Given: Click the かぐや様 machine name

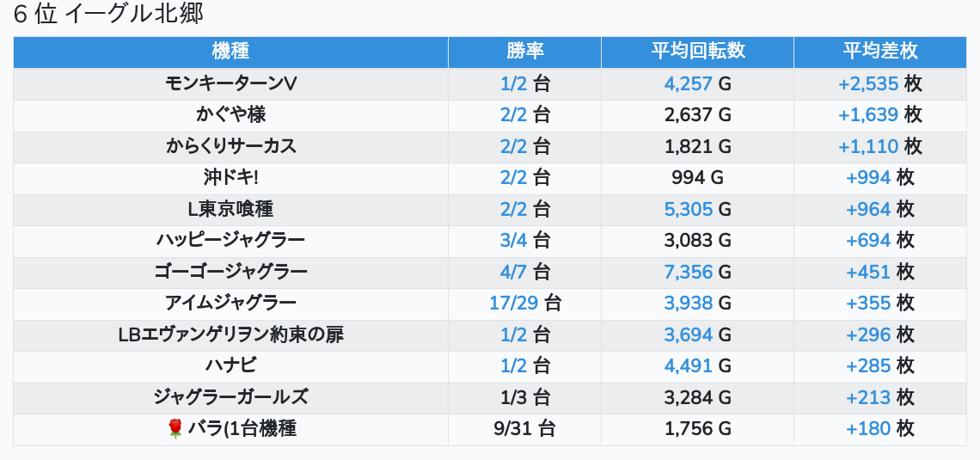Looking at the screenshot, I should [x=230, y=114].
